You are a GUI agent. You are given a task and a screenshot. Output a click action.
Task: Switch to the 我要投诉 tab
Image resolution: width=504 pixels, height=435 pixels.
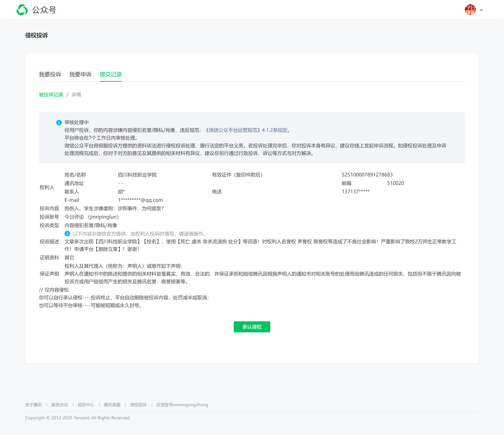(x=50, y=74)
